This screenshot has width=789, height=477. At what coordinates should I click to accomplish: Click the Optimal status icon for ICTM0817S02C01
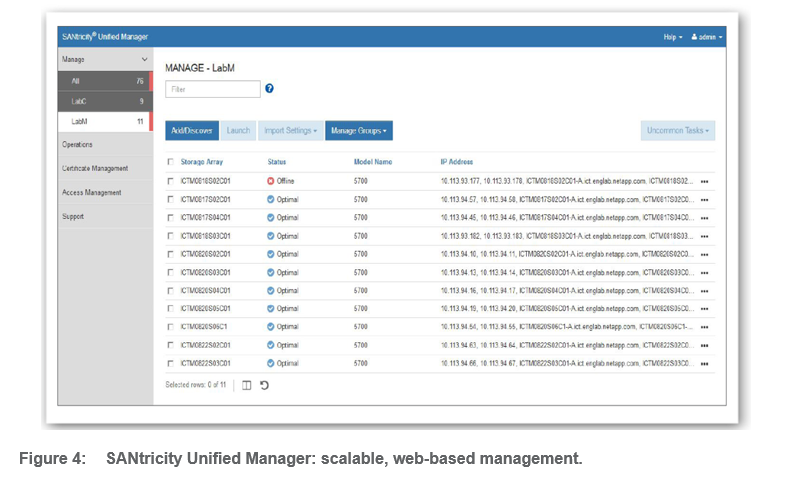(271, 199)
